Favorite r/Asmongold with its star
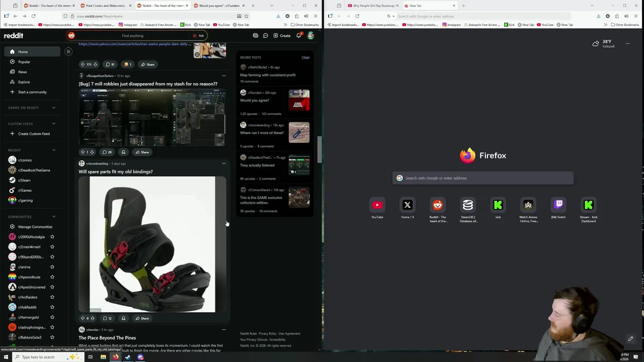644x362 pixels. click(x=52, y=317)
